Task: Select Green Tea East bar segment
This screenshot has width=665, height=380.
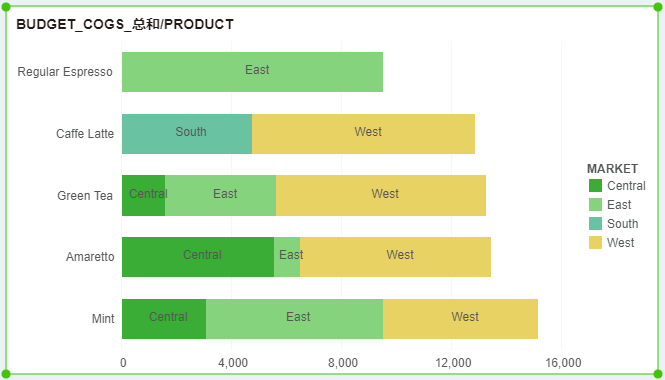Action: (221, 196)
